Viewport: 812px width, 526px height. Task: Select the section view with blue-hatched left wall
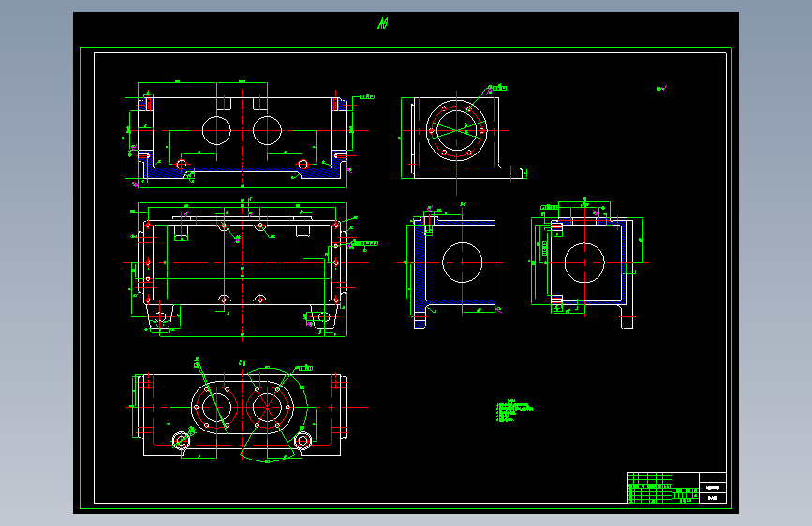tap(450, 266)
